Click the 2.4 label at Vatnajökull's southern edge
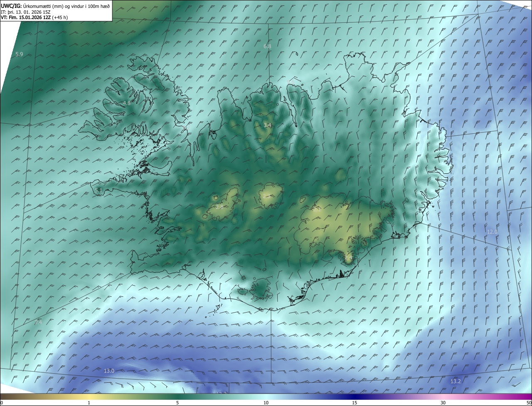 pos(348,258)
